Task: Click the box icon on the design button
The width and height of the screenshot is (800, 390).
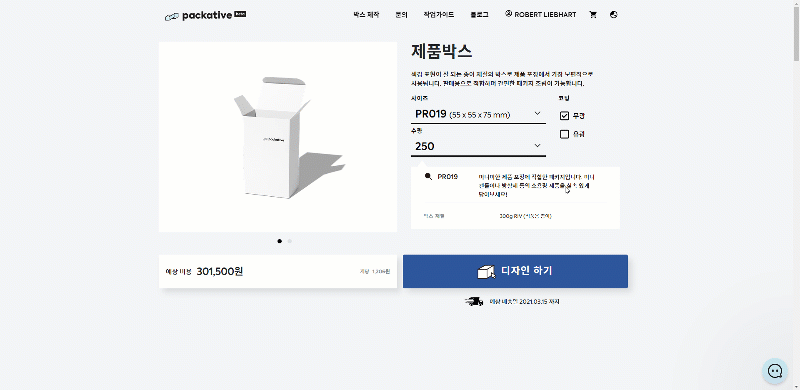Action: 486,272
